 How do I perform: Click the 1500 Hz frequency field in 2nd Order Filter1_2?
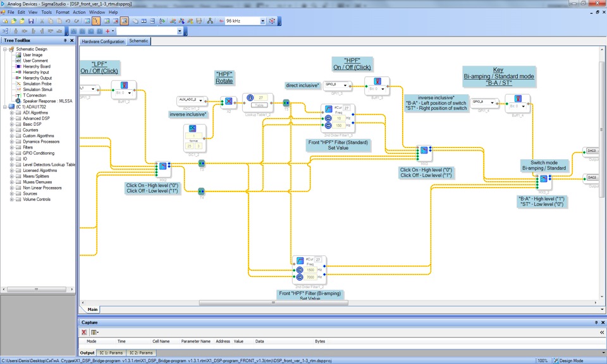310,270
